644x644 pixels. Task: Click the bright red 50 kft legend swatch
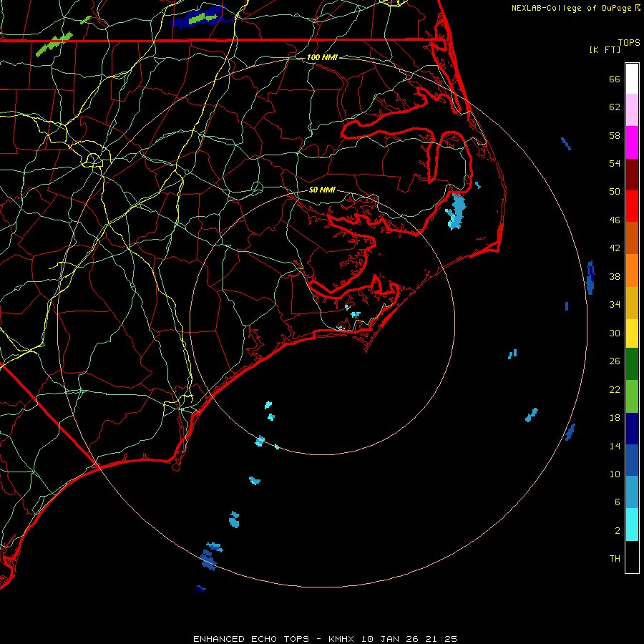[x=632, y=206]
